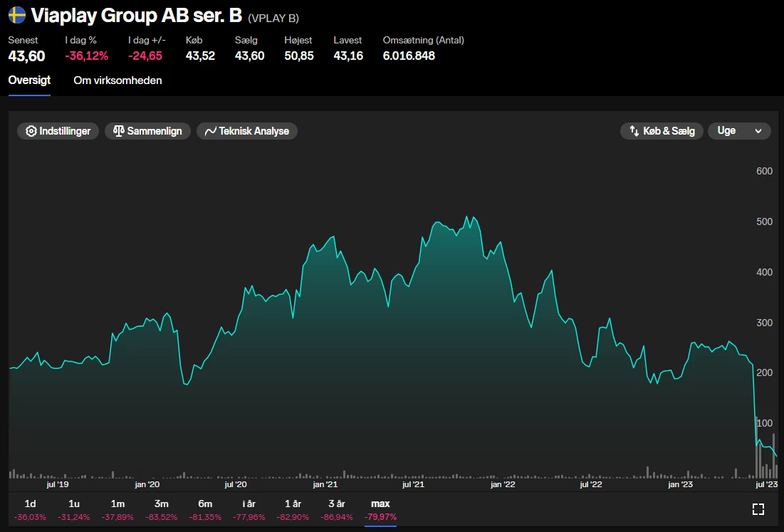Switch to Om virksomheden tab

(x=117, y=80)
